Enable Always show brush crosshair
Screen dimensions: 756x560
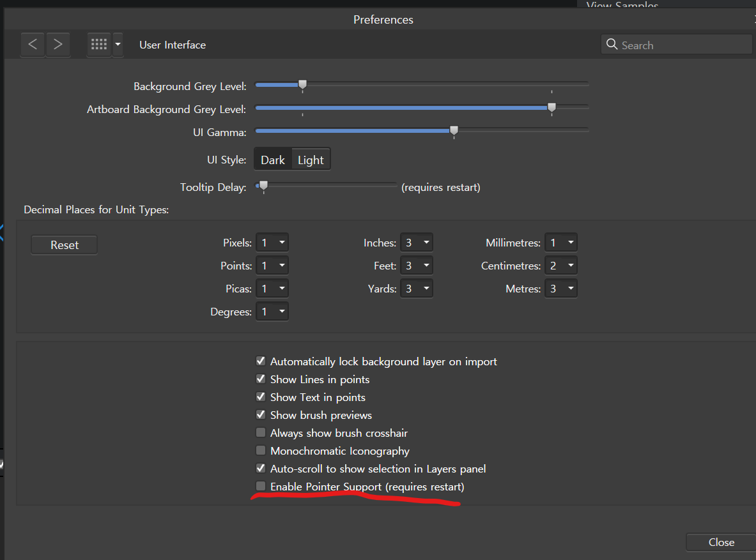260,432
